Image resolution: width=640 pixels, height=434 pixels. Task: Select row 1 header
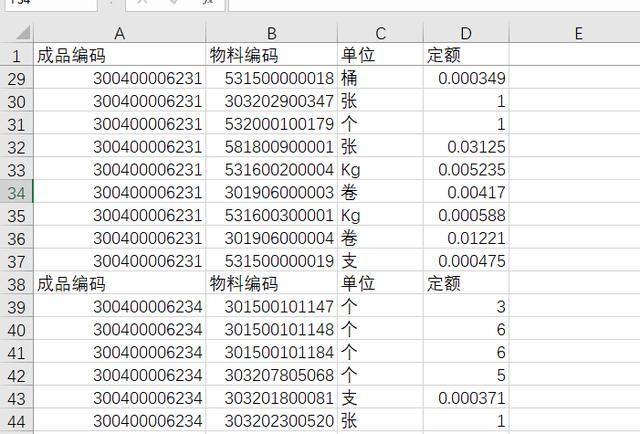click(16, 55)
